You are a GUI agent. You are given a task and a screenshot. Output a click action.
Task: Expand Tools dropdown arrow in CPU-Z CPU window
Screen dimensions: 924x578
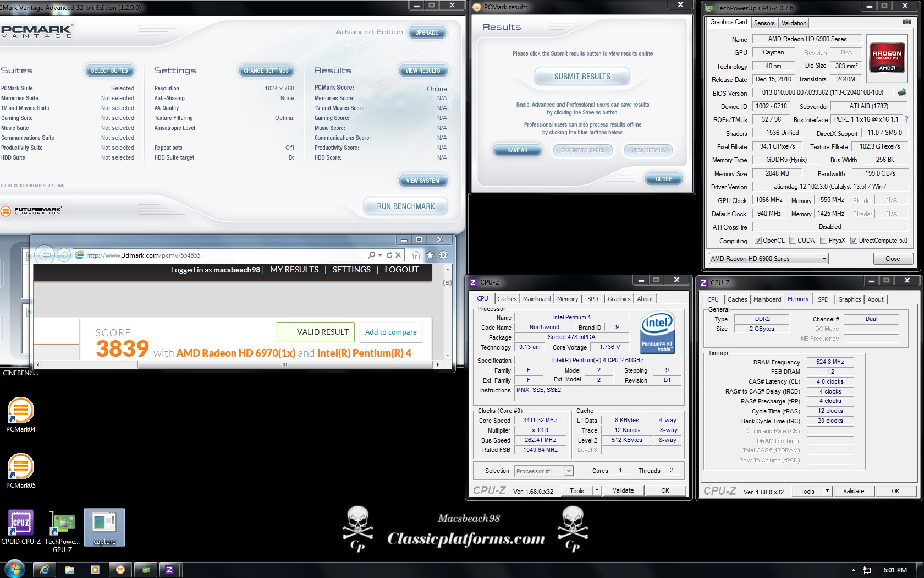pyautogui.click(x=597, y=490)
